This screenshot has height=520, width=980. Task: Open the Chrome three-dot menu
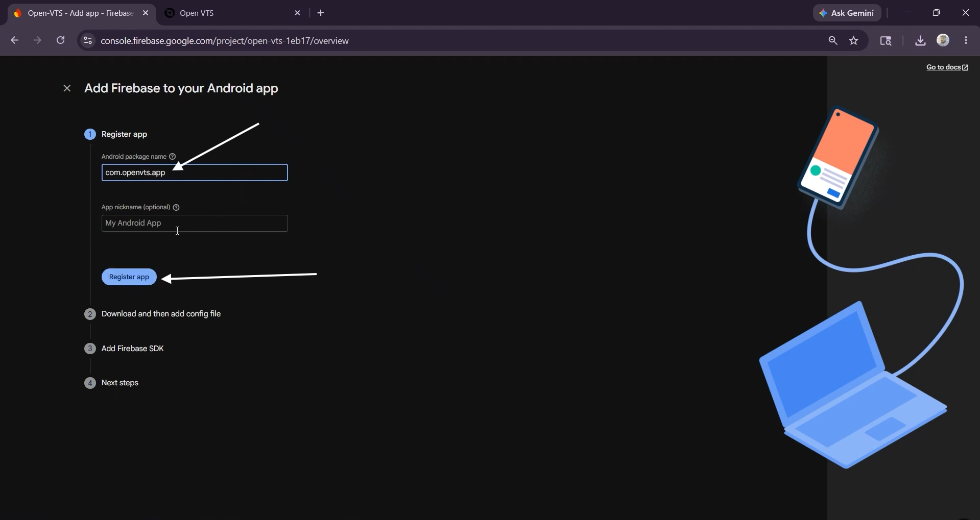[966, 40]
